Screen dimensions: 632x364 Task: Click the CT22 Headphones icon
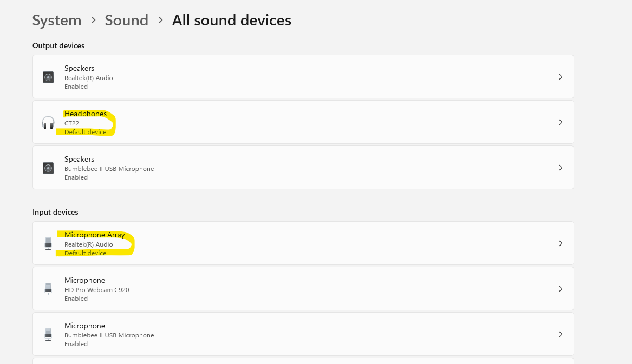[48, 123]
